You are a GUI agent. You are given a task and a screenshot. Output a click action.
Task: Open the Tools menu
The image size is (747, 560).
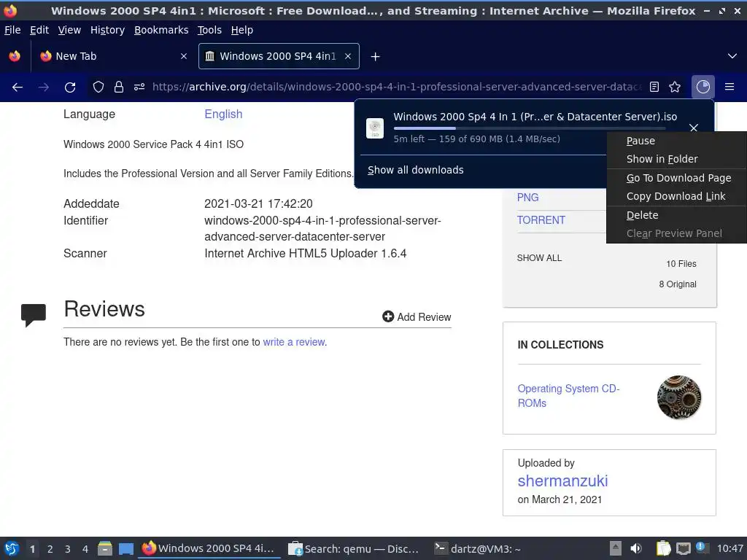(x=209, y=30)
